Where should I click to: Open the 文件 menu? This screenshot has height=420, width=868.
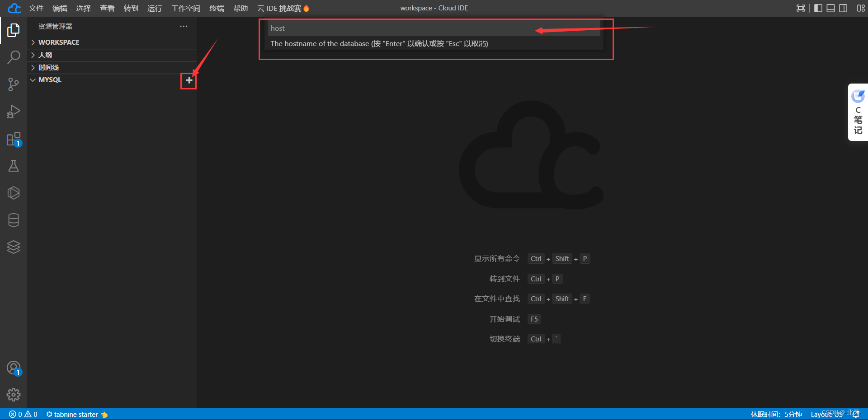click(36, 8)
